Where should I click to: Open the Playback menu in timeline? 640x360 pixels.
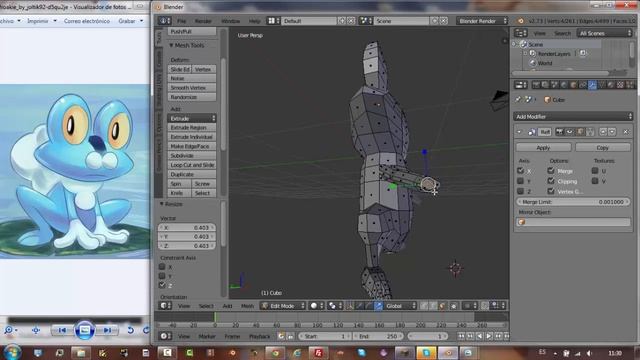[260, 336]
